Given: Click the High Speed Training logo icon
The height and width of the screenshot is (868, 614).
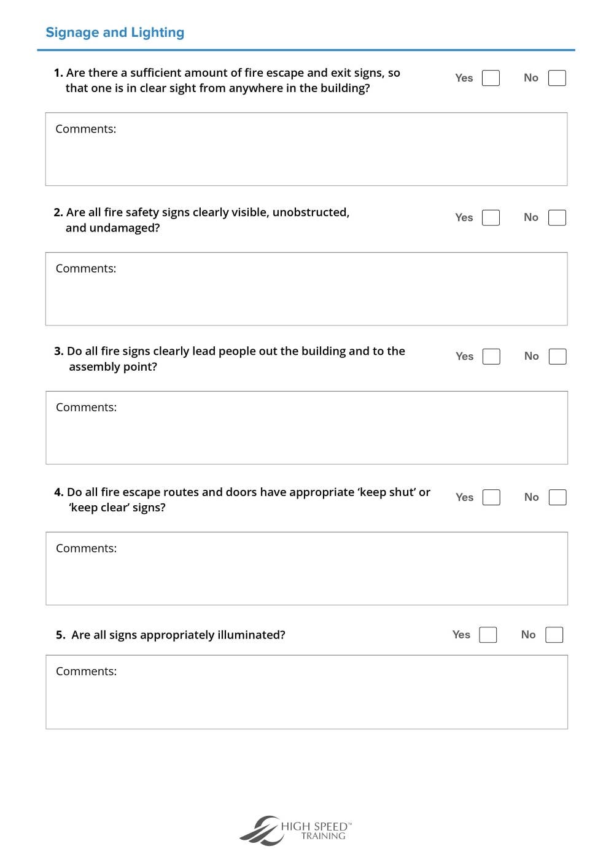Looking at the screenshot, I should (x=260, y=831).
